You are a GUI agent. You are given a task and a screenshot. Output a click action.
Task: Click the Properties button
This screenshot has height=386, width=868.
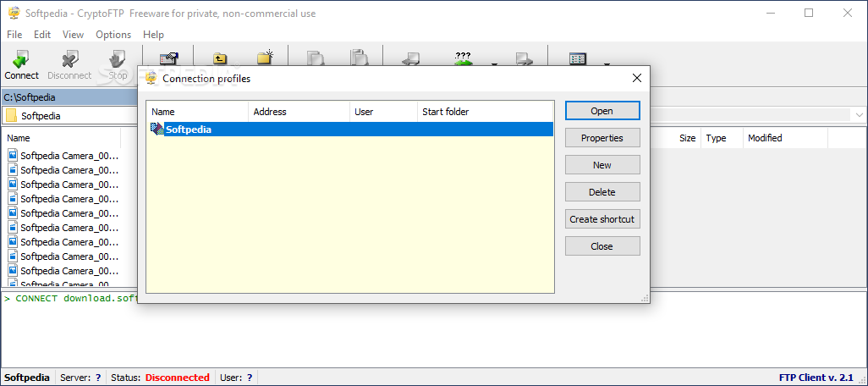pyautogui.click(x=602, y=138)
